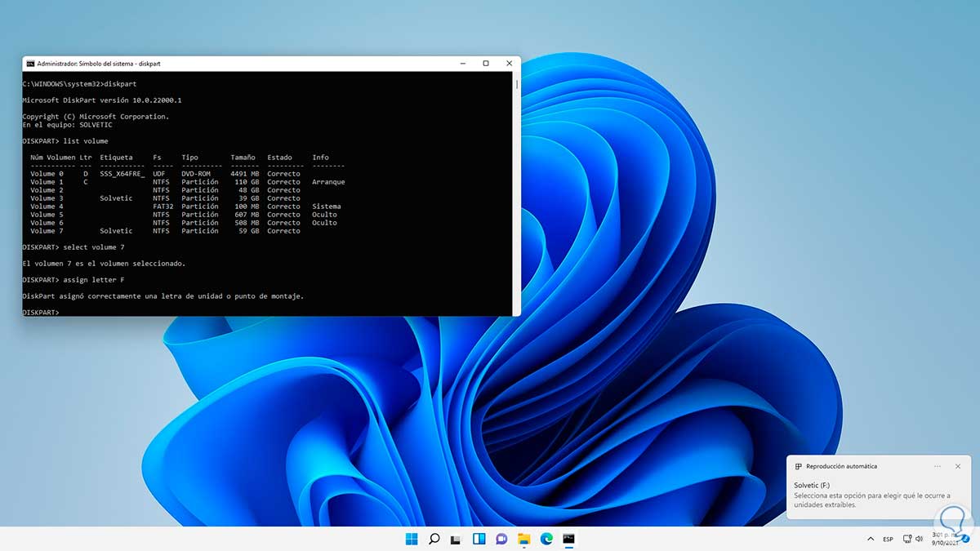Image resolution: width=980 pixels, height=551 pixels.
Task: Launch Teams Chat from the taskbar
Action: point(501,539)
